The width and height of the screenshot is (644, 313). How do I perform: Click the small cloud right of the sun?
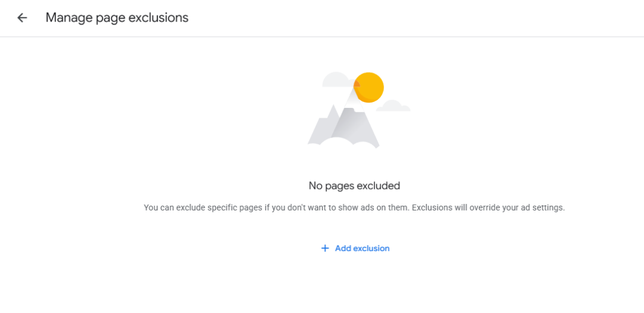393,107
